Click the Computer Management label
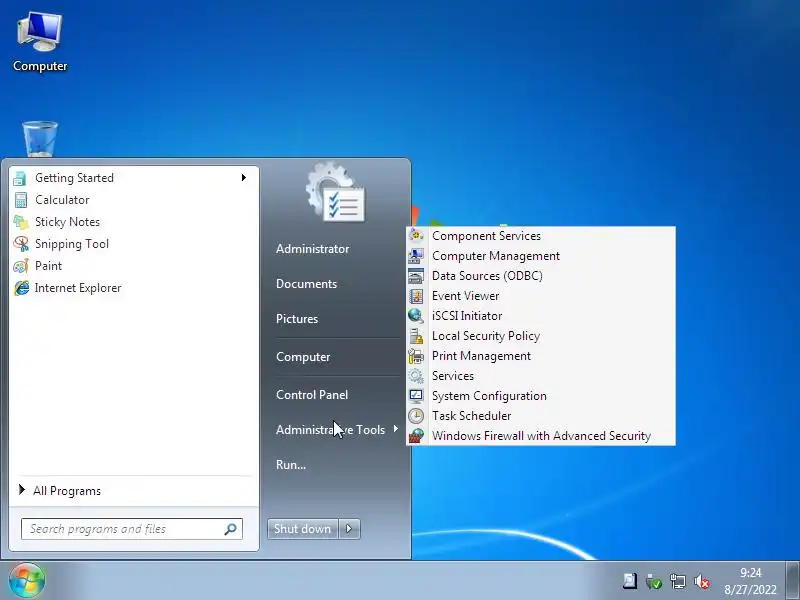Viewport: 800px width, 600px height. coord(496,256)
